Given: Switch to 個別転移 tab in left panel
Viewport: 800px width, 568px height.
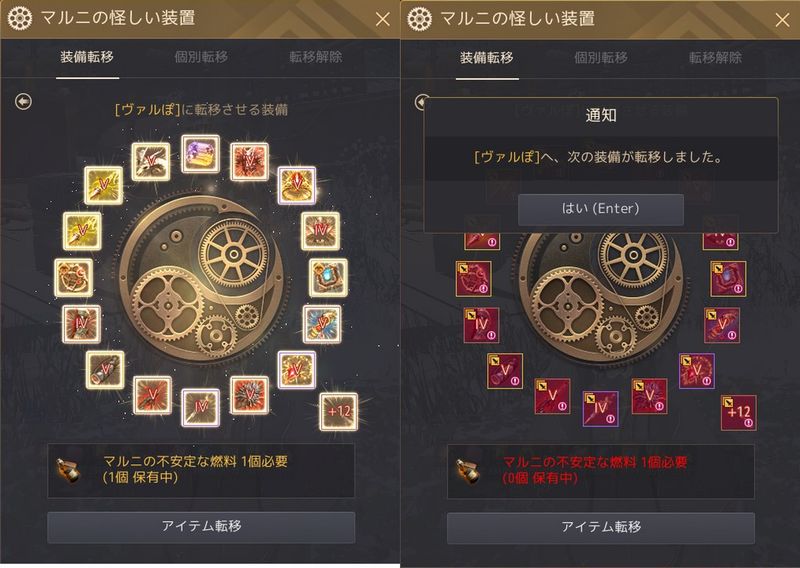Looking at the screenshot, I should point(201,57).
